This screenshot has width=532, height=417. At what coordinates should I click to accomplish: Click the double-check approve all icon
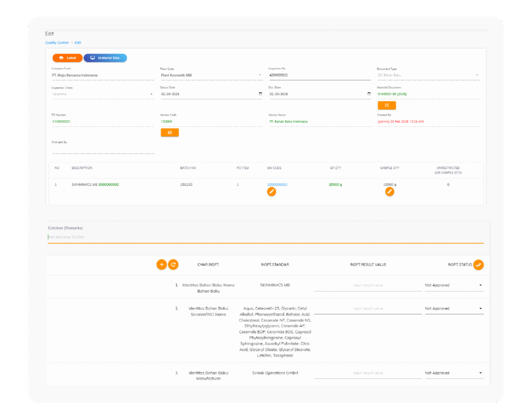(x=478, y=265)
